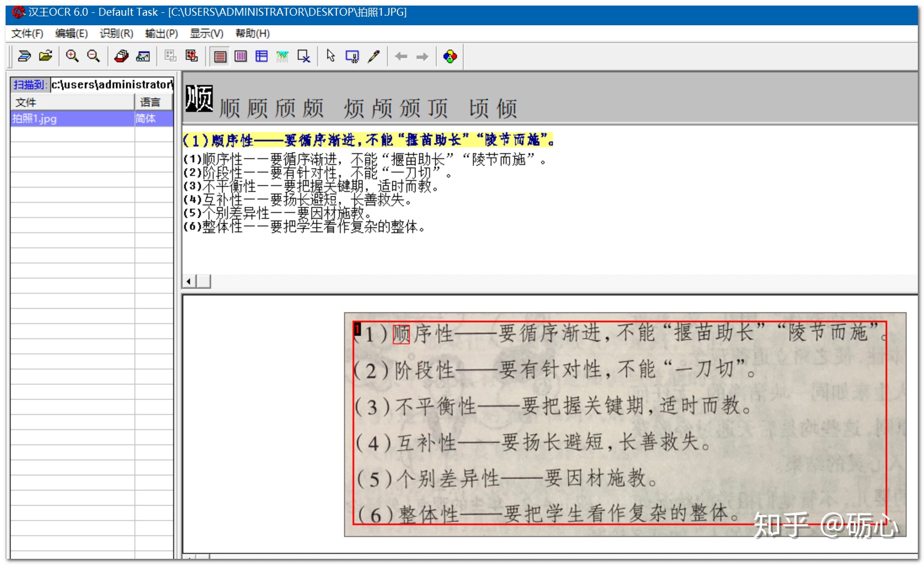Select the image region tool
This screenshot has width=924, height=565.
tap(282, 56)
